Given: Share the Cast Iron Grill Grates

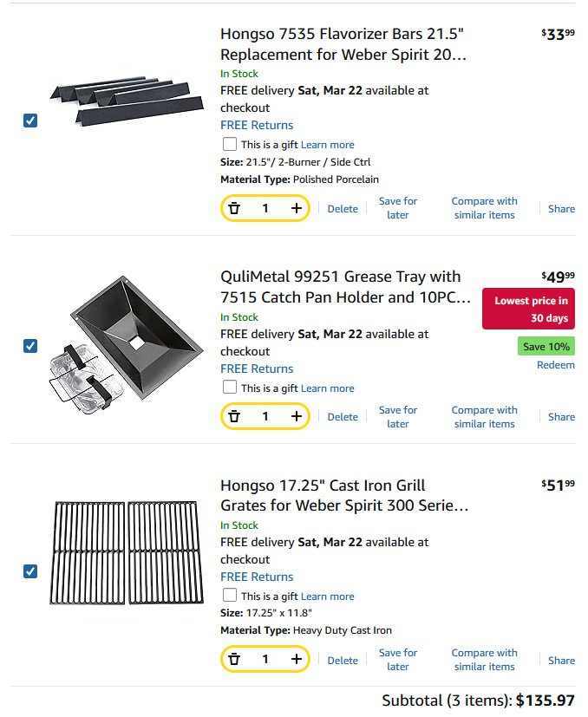Looking at the screenshot, I should tap(561, 661).
